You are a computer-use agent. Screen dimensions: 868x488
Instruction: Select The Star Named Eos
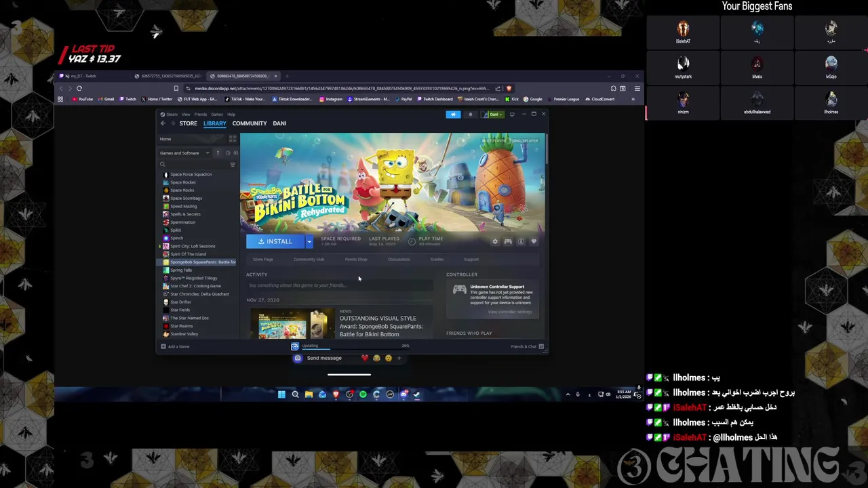point(189,318)
